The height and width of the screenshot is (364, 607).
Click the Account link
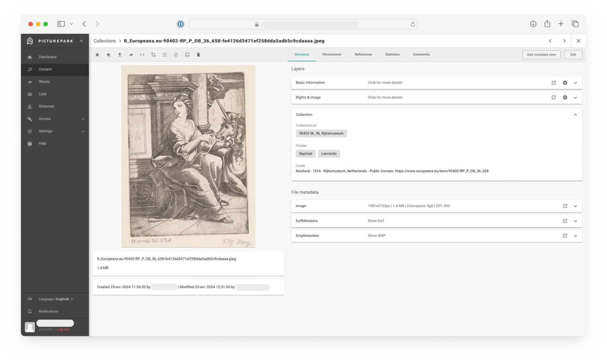[46, 329]
